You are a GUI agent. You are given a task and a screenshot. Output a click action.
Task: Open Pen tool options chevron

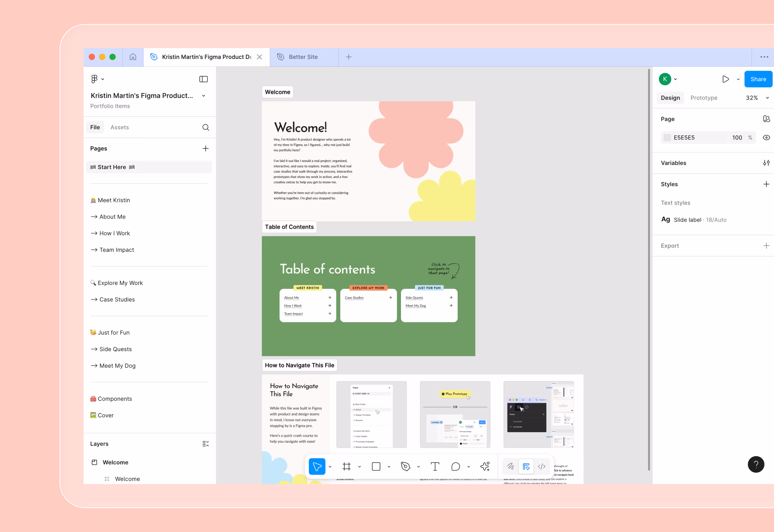(418, 467)
